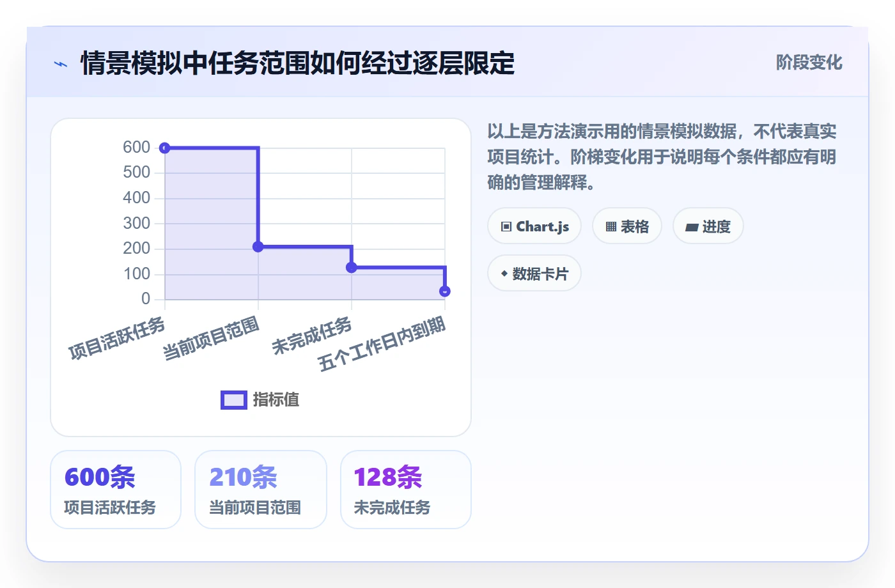The width and height of the screenshot is (895, 588).
Task: Click the 当前项目范围 data point on chart
Action: 258,247
